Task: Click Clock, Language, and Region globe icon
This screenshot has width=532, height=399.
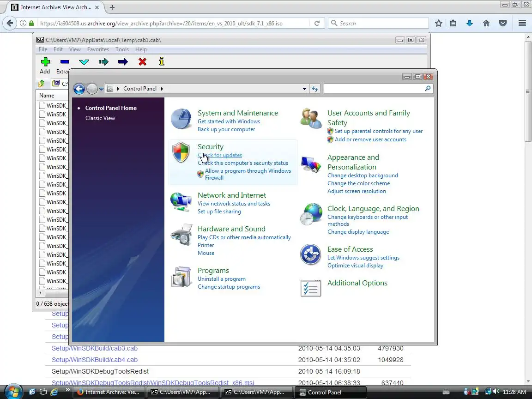Action: (x=311, y=214)
